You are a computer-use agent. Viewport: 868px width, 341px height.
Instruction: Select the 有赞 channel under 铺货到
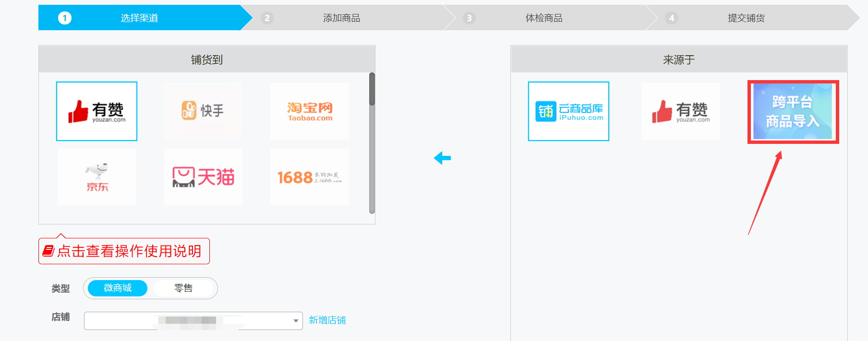point(96,111)
